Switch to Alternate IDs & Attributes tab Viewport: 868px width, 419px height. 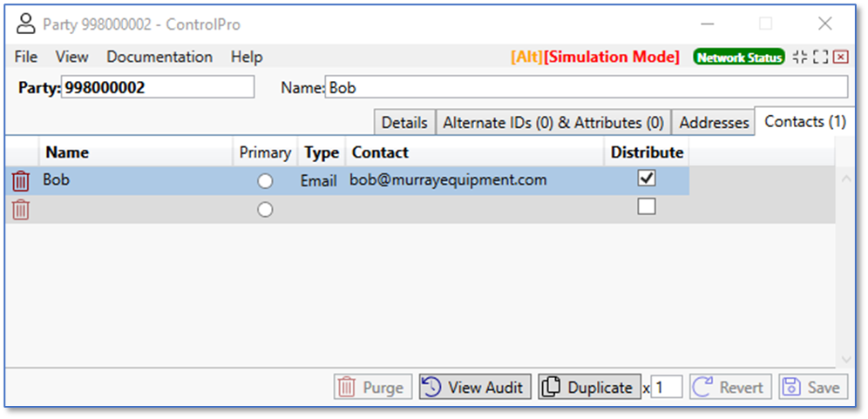click(x=553, y=123)
